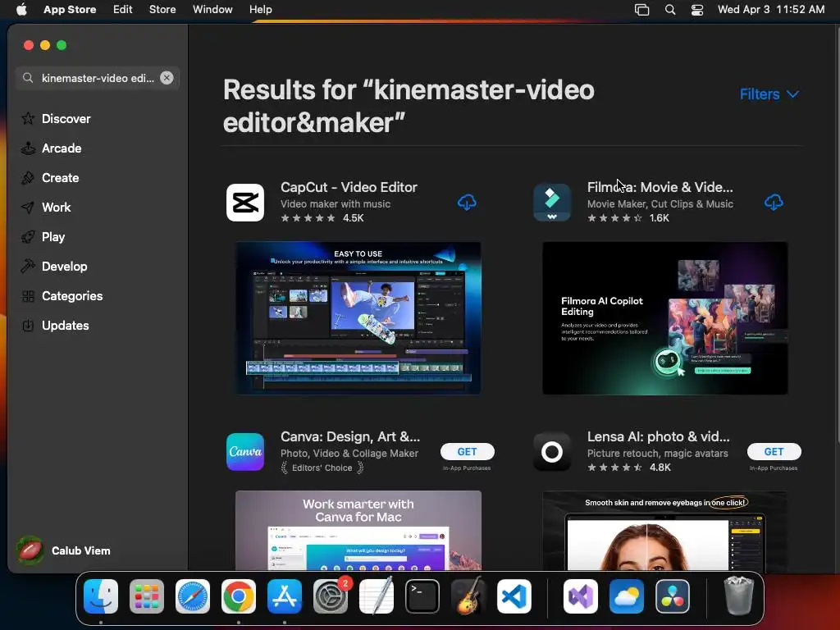Launch DaVinci Resolve from the Dock
Screen dimensions: 840x630
(673, 596)
